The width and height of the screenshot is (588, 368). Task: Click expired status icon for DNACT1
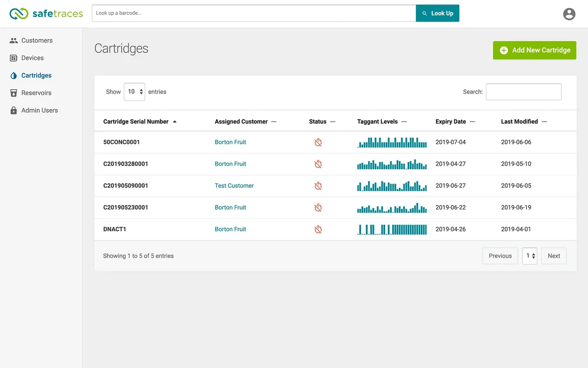(318, 229)
